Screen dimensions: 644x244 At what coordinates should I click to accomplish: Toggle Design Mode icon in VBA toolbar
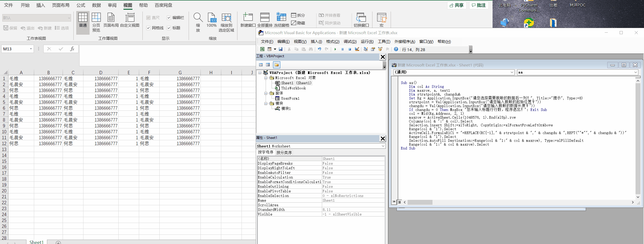357,49
